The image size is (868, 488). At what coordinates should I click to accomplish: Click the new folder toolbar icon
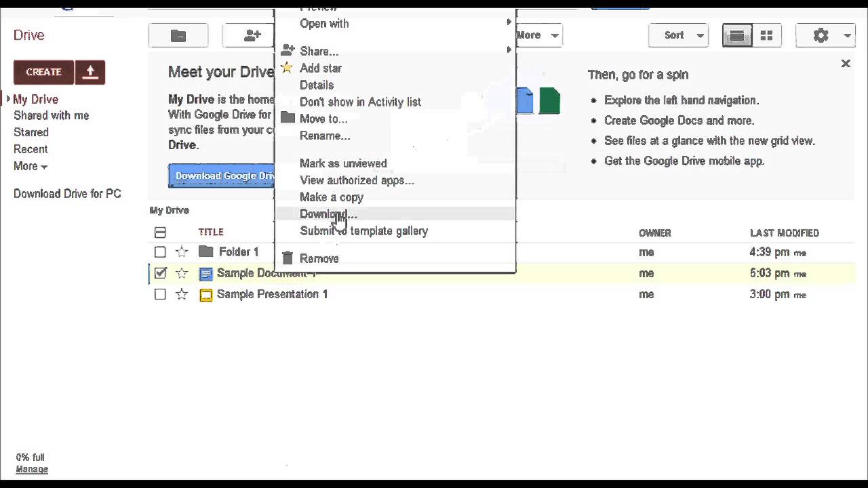tap(178, 36)
